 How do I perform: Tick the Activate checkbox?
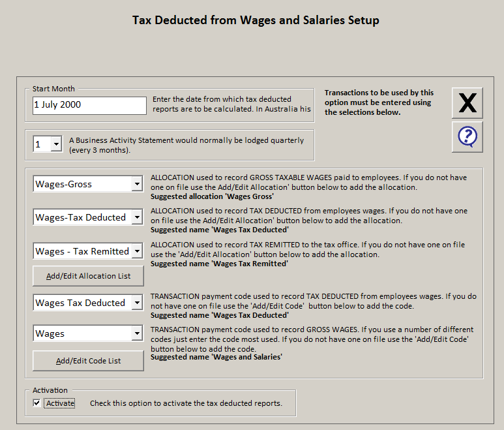point(37,403)
